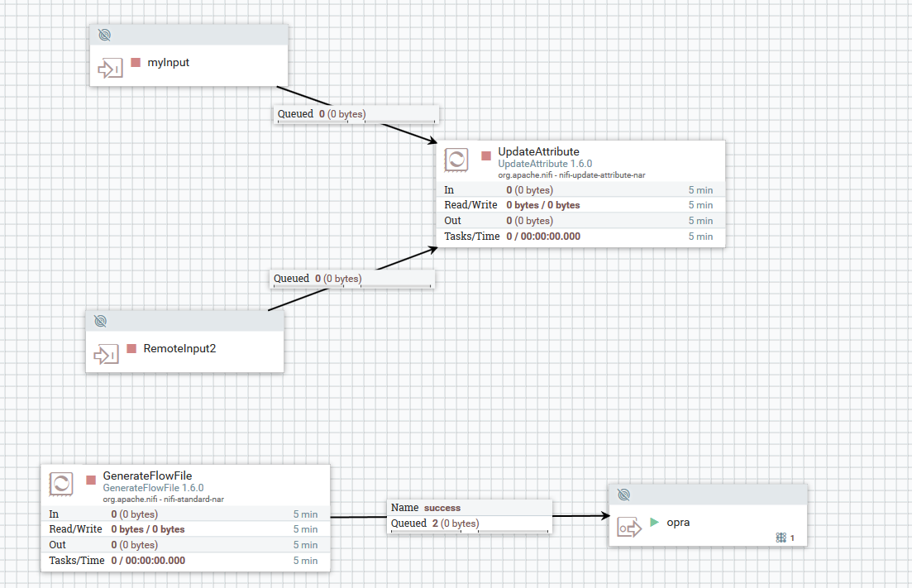
Task: Select the UpdateAttribute processor title
Action: click(x=538, y=151)
